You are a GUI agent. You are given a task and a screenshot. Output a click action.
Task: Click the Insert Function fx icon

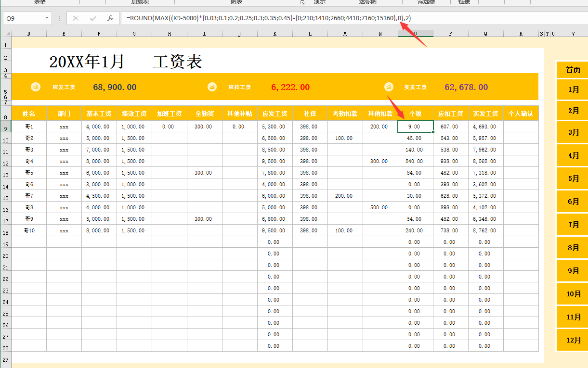point(110,18)
